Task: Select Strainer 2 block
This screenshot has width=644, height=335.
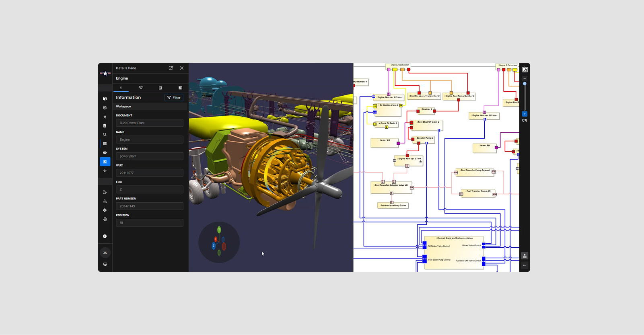Action: (x=426, y=110)
